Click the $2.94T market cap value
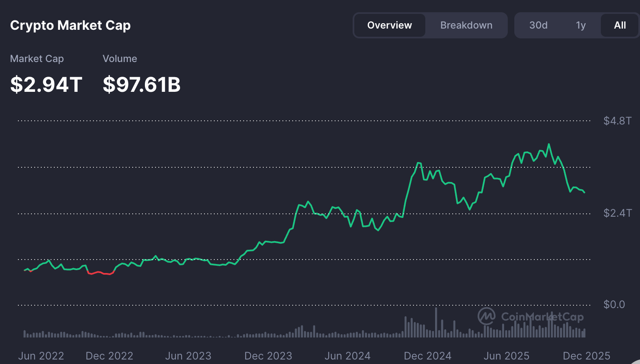640x364 pixels. coord(46,84)
